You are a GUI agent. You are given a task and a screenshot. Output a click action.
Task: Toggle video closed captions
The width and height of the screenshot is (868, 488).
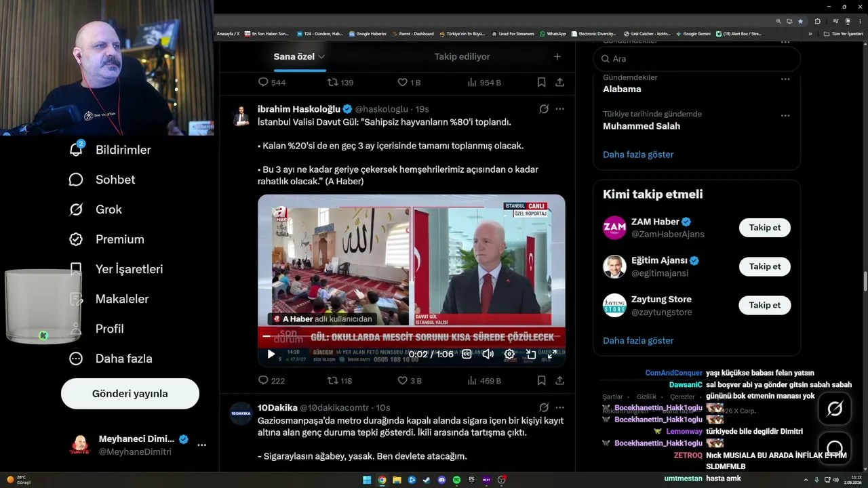coord(467,354)
